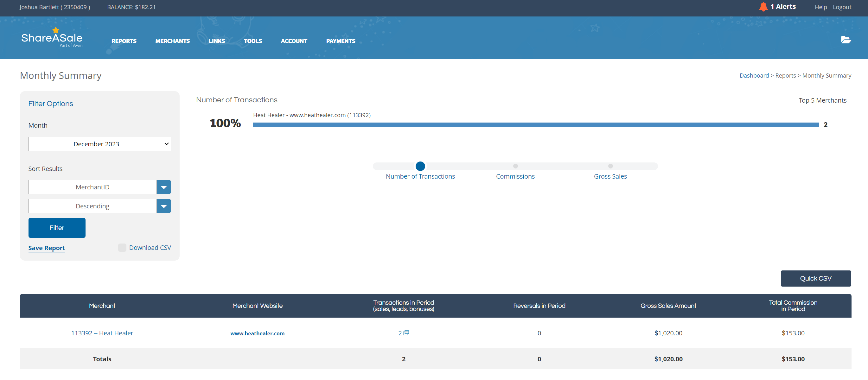Click the Download CSV label text

[150, 248]
